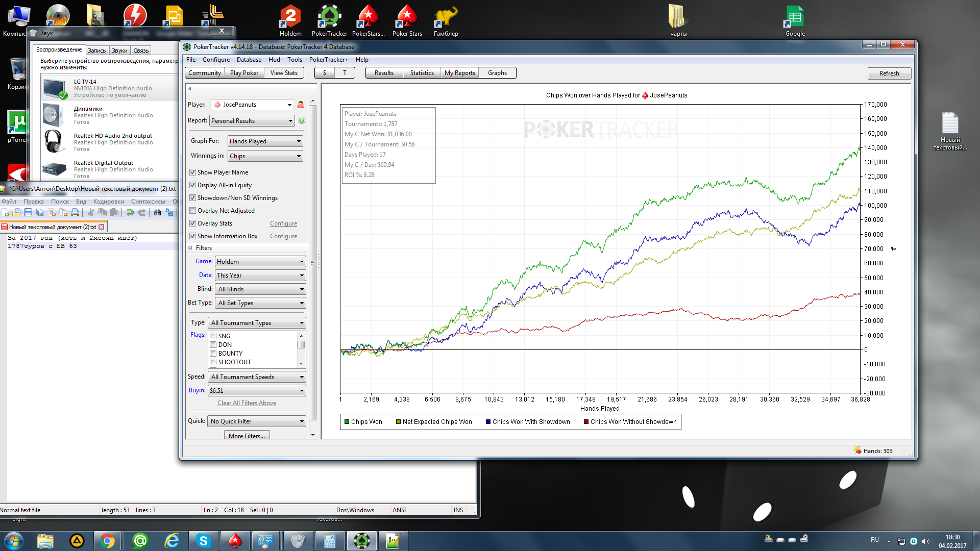
Task: Open the чарты folder on desktop
Action: pyautogui.click(x=678, y=20)
